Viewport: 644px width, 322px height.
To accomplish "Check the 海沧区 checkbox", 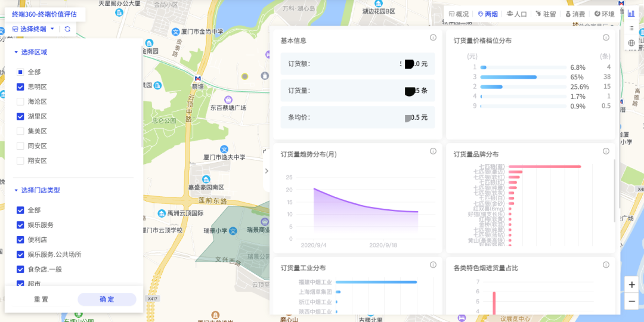I will coord(20,102).
